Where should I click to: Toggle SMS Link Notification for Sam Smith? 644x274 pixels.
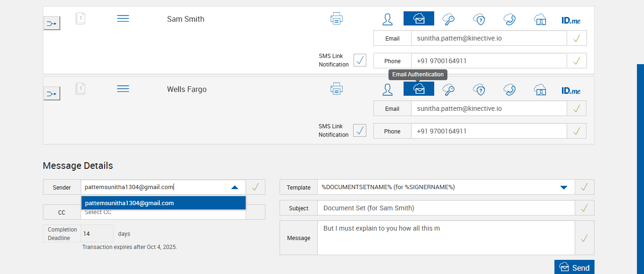click(360, 60)
